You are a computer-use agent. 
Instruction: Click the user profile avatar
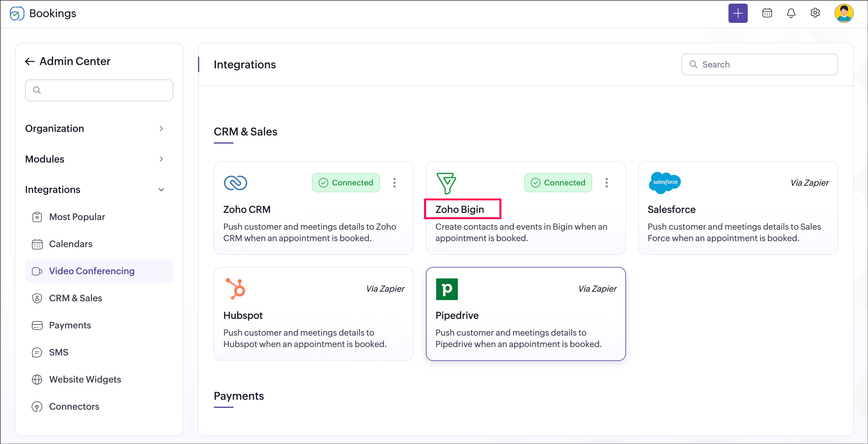[843, 14]
